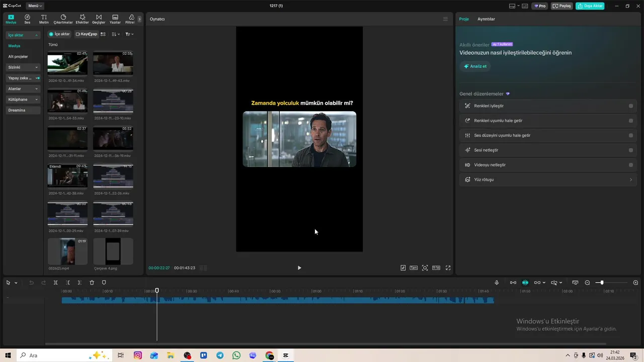The height and width of the screenshot is (362, 644).
Task: Zoom out the timeline
Action: point(587,283)
